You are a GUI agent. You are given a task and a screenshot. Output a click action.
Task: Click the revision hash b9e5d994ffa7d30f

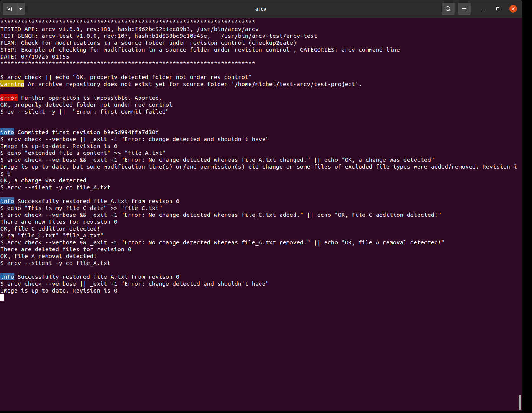131,132
